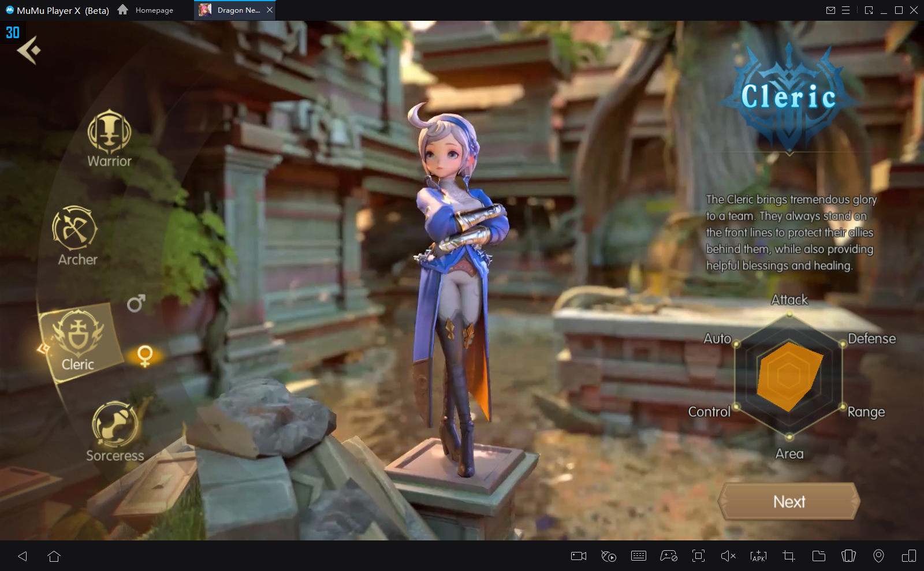Close the Dragon Nest game tab
924x571 pixels.
point(270,10)
